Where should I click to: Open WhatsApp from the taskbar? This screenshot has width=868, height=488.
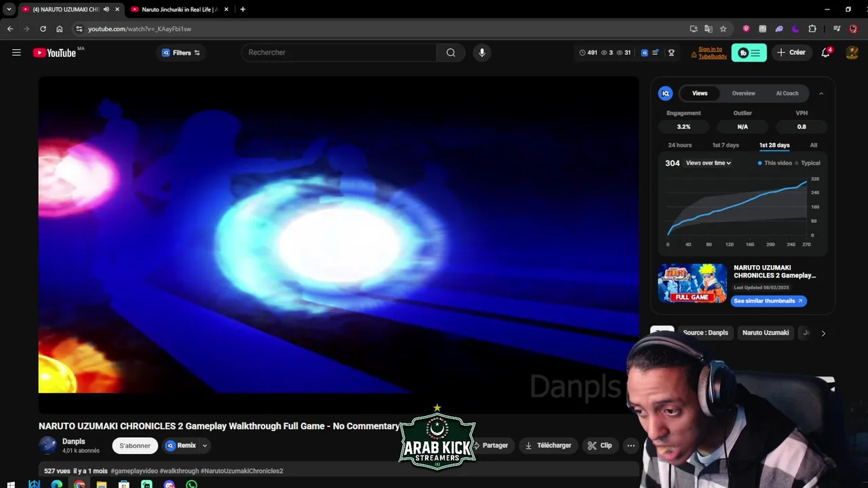192,484
